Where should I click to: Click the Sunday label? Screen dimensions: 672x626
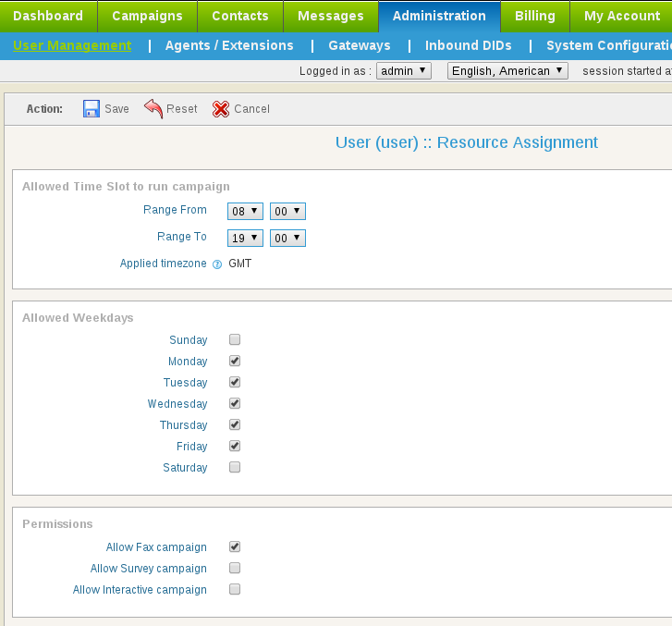(x=189, y=340)
